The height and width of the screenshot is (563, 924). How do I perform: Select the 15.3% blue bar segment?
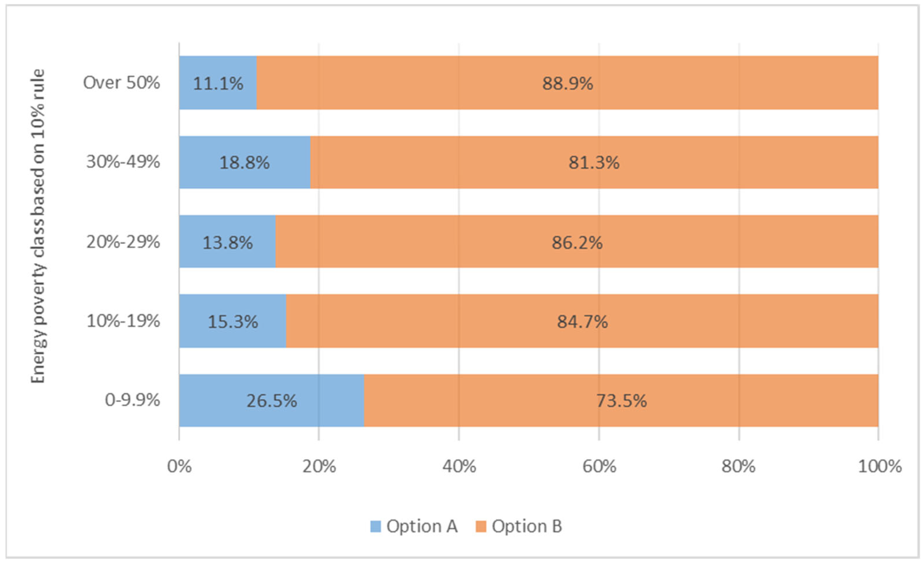click(x=233, y=321)
